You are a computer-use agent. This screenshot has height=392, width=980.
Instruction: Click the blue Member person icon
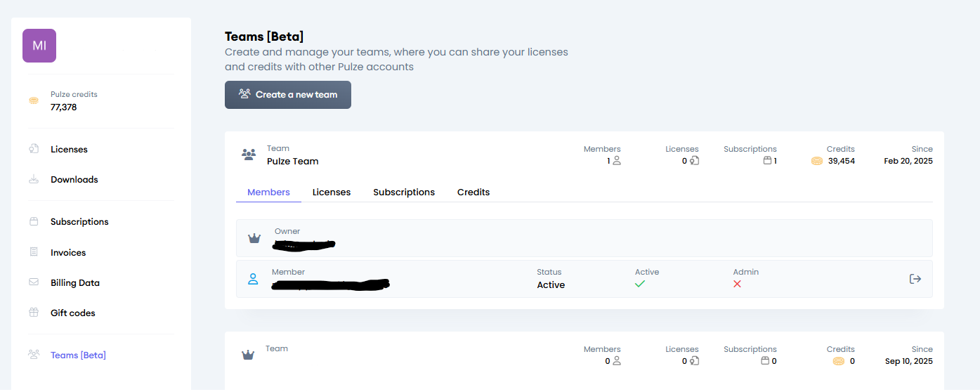coord(253,279)
